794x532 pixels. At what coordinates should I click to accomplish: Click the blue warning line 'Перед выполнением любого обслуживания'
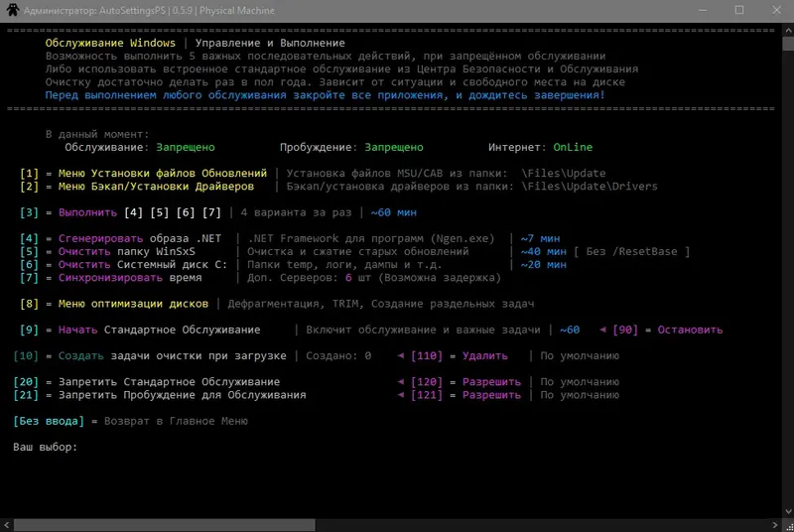pyautogui.click(x=325, y=95)
